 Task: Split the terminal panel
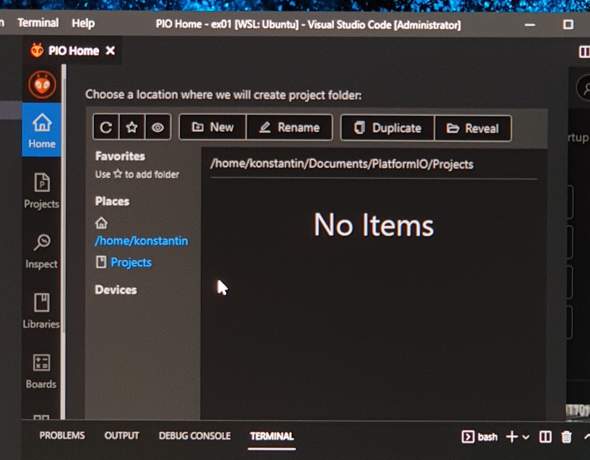click(x=545, y=437)
